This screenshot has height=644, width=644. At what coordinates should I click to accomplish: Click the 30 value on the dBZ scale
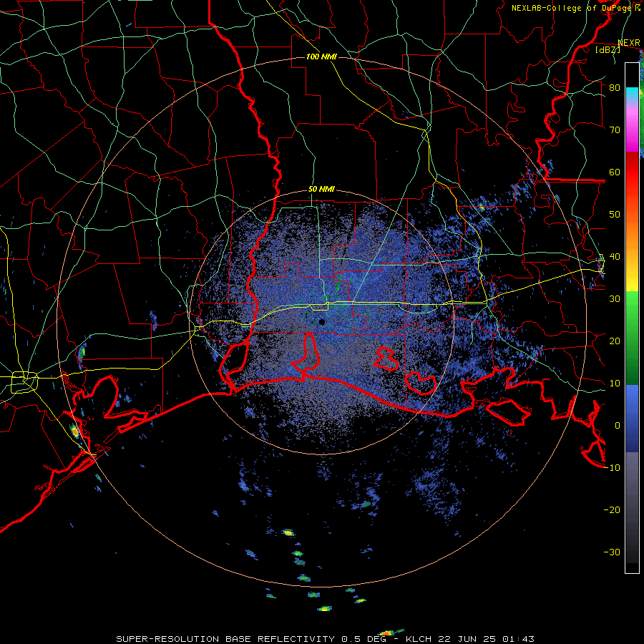pyautogui.click(x=615, y=299)
